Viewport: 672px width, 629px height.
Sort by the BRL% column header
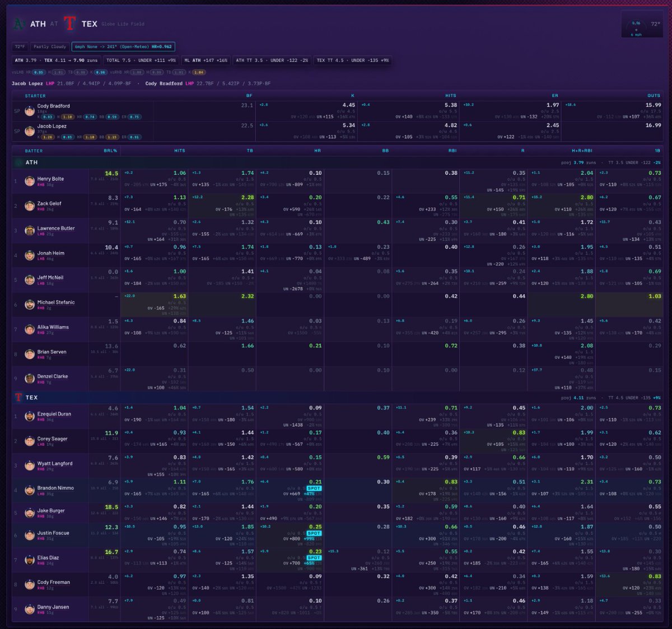pos(110,151)
